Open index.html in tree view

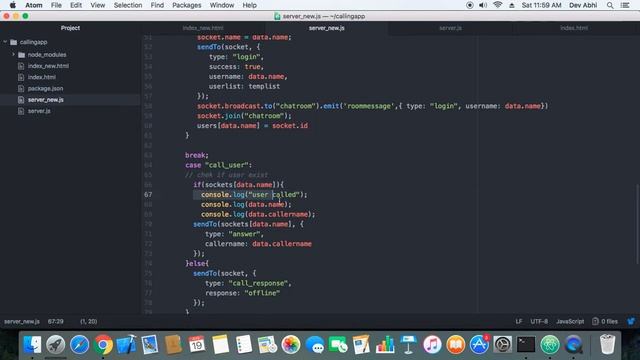point(42,77)
